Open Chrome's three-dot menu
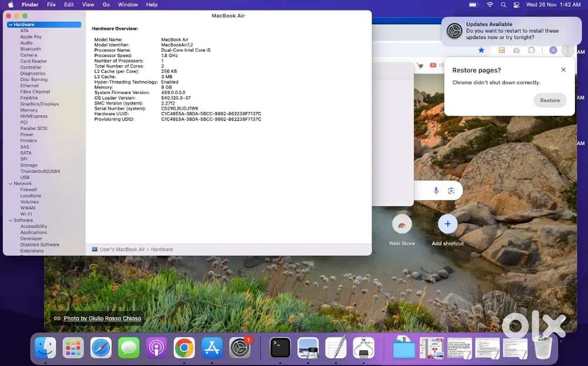588x366 pixels. pyautogui.click(x=567, y=51)
